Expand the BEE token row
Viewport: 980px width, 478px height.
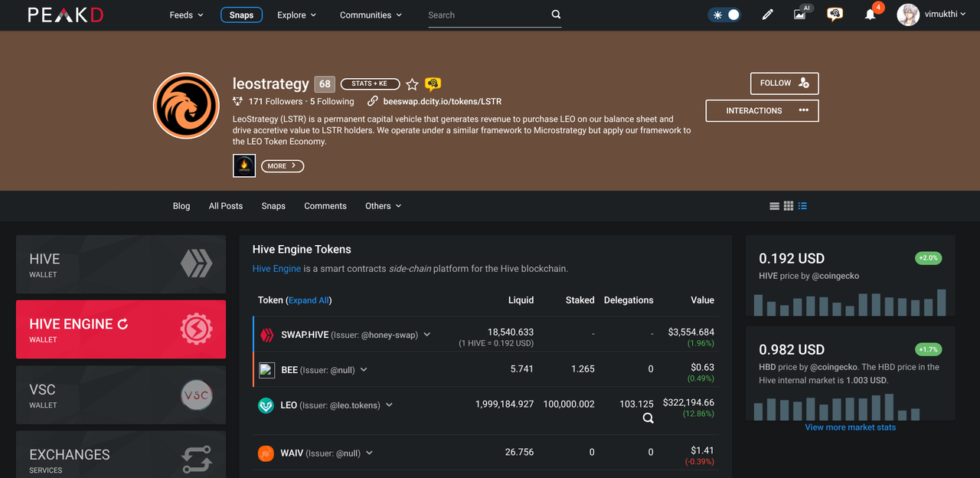[364, 369]
